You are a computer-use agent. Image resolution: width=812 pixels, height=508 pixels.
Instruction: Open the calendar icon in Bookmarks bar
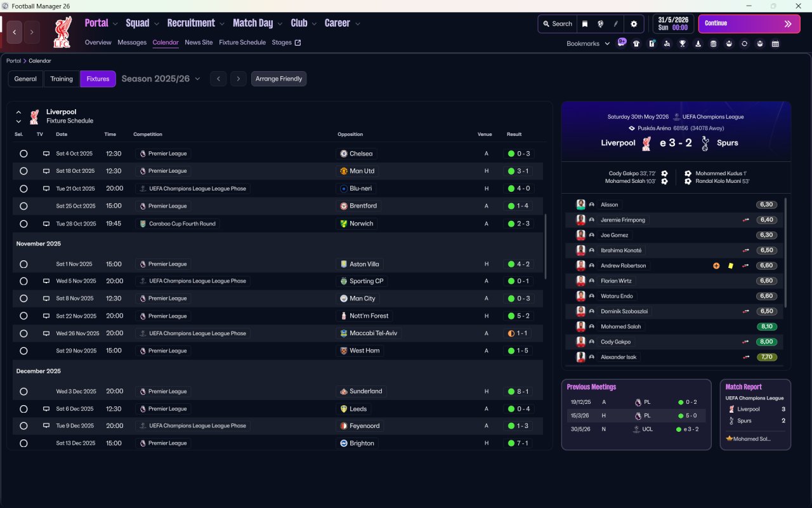775,44
